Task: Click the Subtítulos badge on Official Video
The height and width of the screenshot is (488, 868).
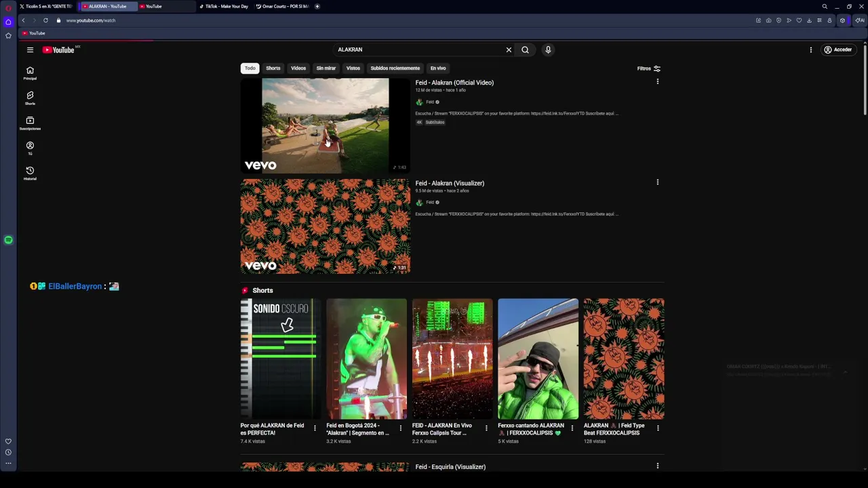Action: (x=435, y=123)
